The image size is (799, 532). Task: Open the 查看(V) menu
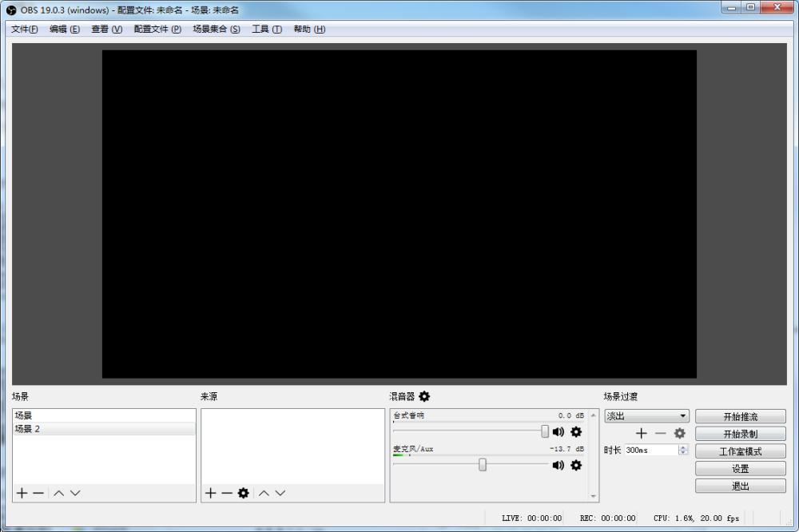pos(106,29)
